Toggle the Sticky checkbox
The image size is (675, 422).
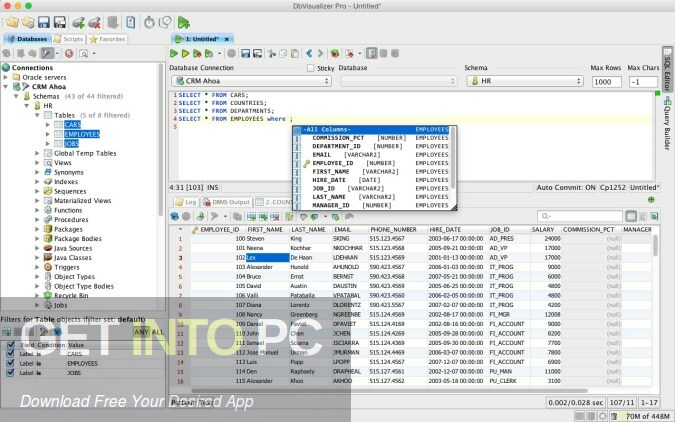tap(311, 68)
